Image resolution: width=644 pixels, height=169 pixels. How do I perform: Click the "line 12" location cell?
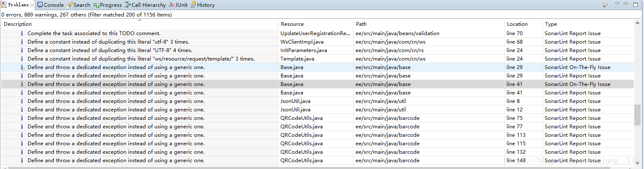(524, 110)
